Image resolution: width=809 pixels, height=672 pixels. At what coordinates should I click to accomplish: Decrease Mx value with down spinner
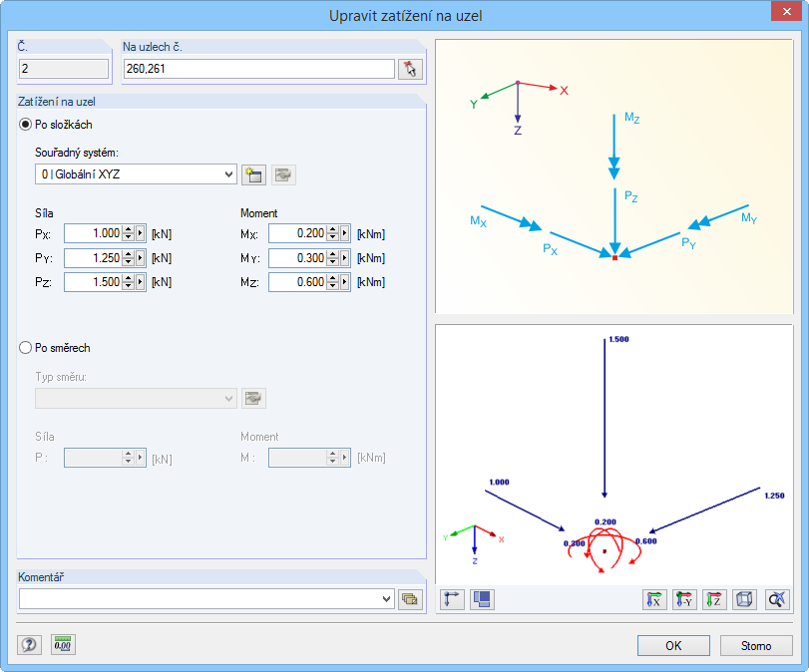pyautogui.click(x=333, y=237)
